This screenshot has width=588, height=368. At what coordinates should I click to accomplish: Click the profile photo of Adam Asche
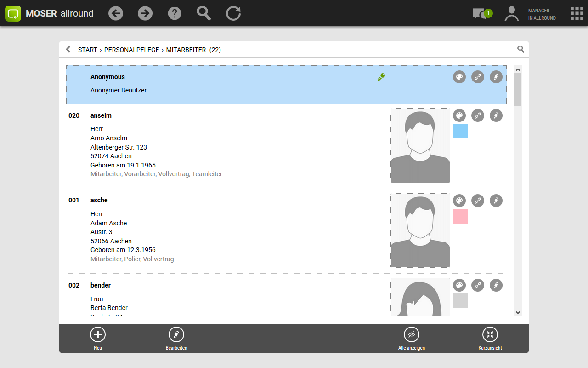(420, 230)
